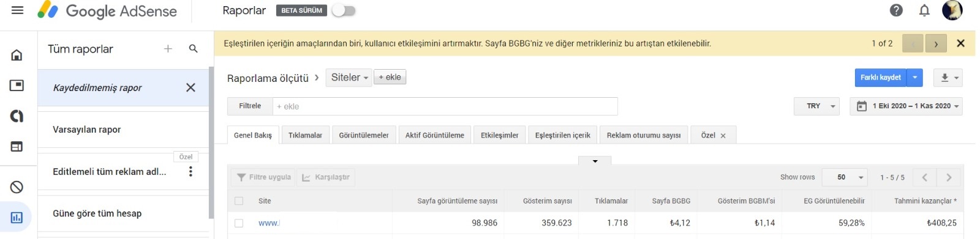Sort by Tıklamalar column header
Image resolution: width=980 pixels, height=239 pixels.
[611, 200]
